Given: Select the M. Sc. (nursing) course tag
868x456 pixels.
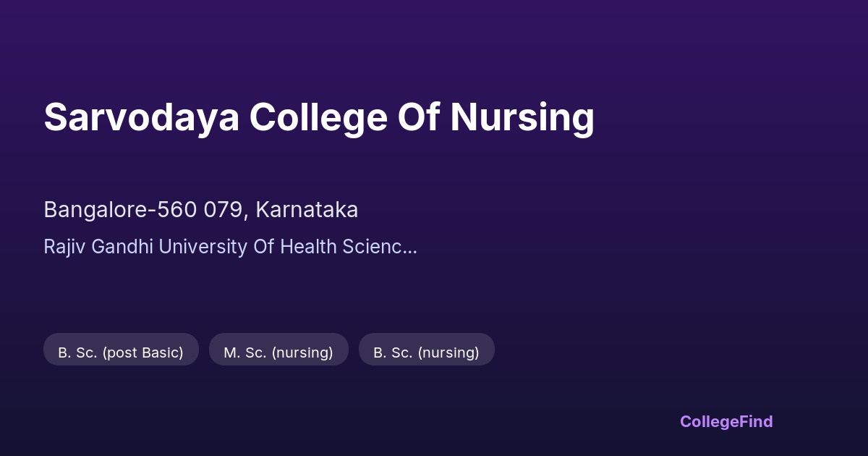Looking at the screenshot, I should [x=278, y=352].
